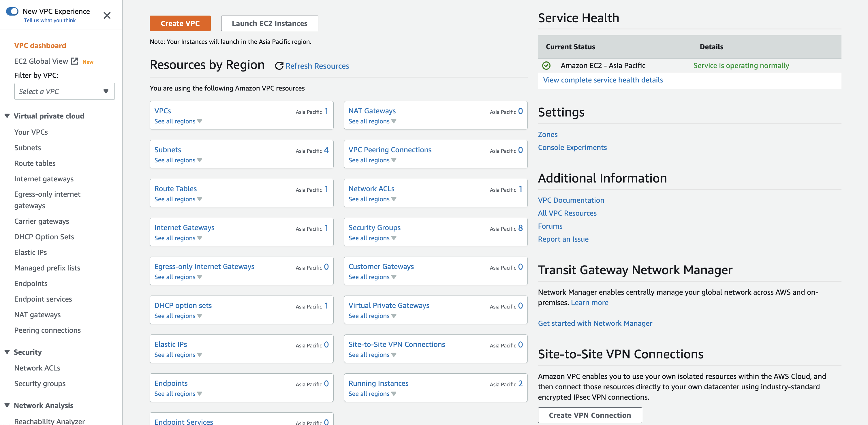Viewport: 868px width, 425px height.
Task: Click the Launch EC2 Instances button
Action: click(x=269, y=23)
